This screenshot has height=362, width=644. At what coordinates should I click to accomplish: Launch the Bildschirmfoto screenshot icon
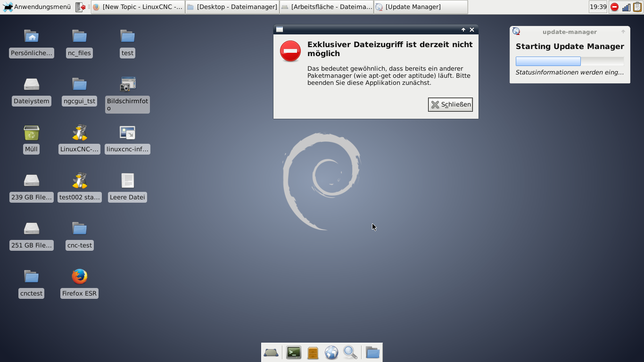click(x=127, y=84)
